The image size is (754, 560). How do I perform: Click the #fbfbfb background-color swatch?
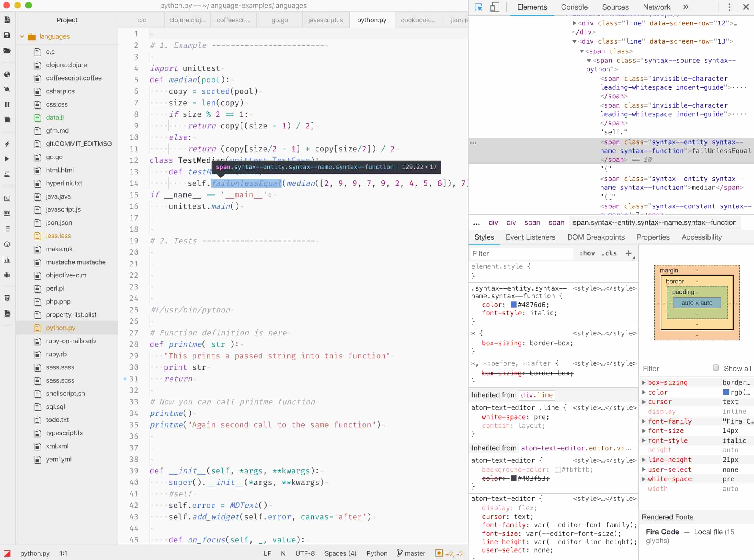click(x=557, y=470)
